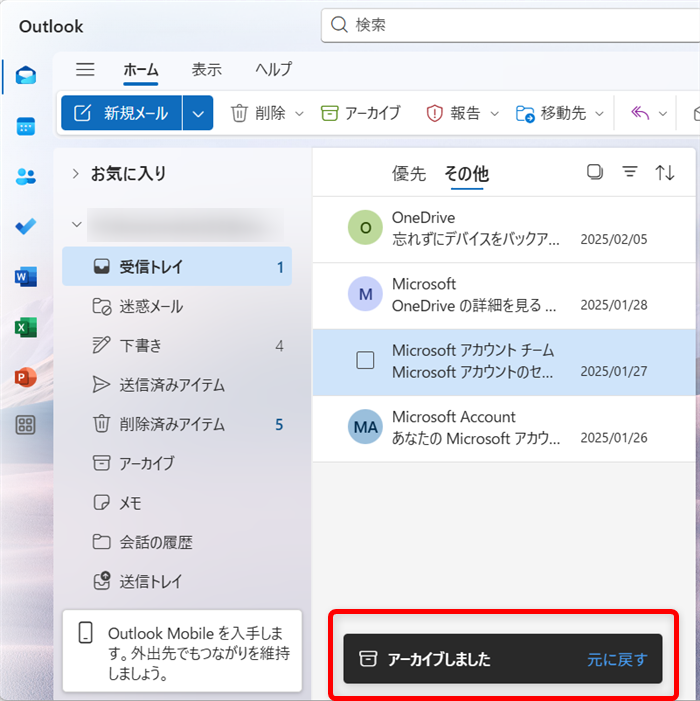Viewport: 700px width, 701px height.
Task: Open the 新規メール dropdown arrow
Action: click(x=198, y=113)
